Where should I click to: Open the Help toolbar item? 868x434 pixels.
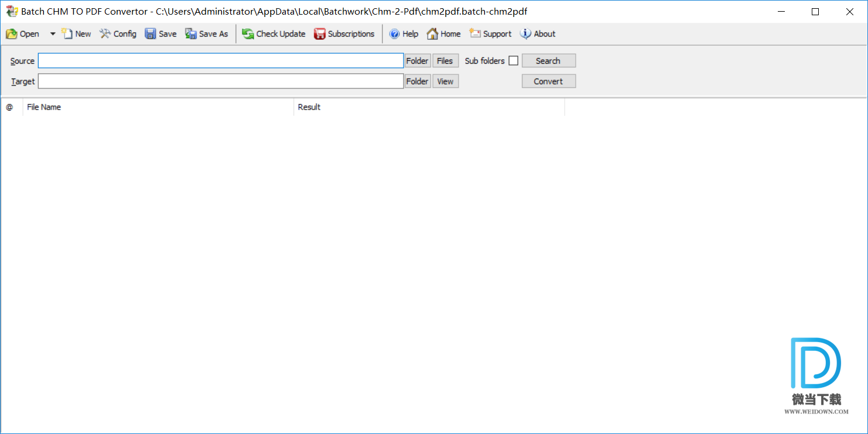pos(404,34)
